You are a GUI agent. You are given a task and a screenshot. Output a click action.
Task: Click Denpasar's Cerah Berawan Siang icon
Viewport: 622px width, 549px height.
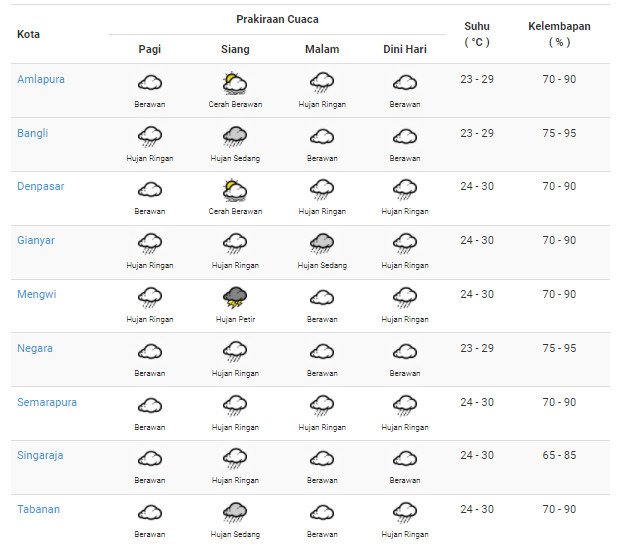pyautogui.click(x=235, y=190)
